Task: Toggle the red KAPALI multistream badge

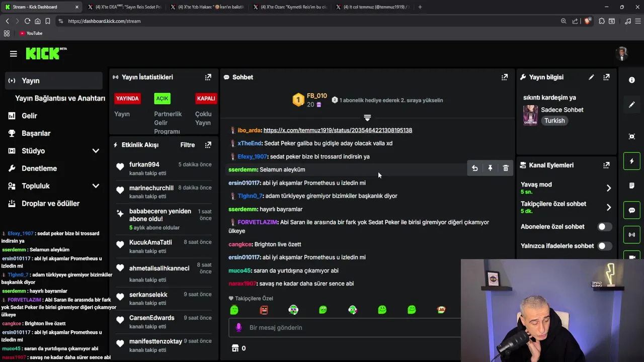Action: coord(206,99)
